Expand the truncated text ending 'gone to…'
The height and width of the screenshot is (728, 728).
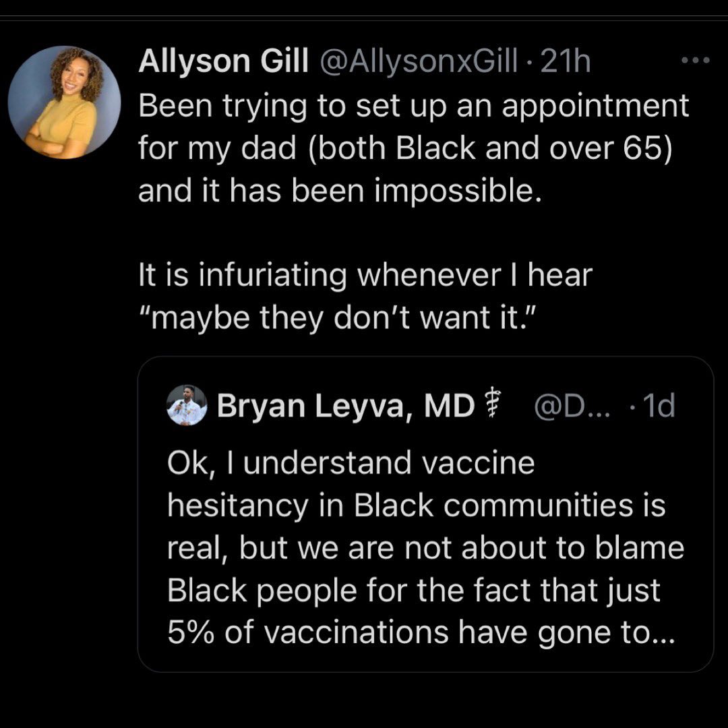(646, 634)
